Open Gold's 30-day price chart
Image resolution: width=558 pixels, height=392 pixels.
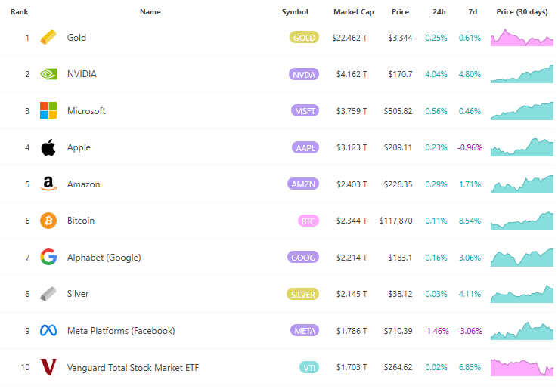(522, 37)
